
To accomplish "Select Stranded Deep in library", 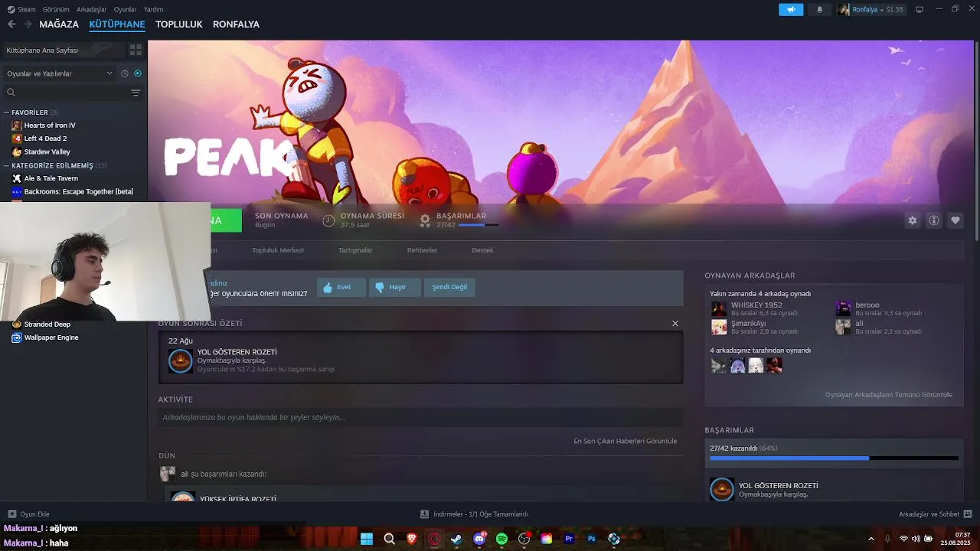I will 47,324.
